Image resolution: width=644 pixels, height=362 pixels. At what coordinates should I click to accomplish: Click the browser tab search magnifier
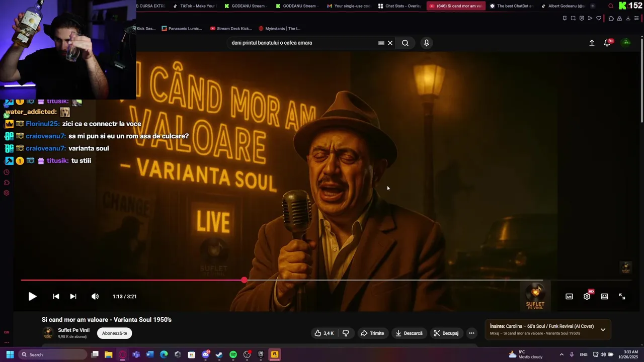(x=611, y=6)
